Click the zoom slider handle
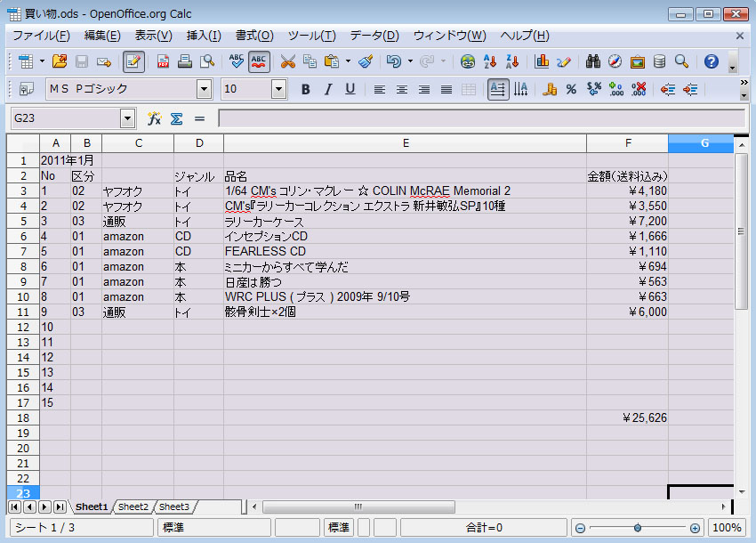The image size is (756, 543). [x=638, y=528]
